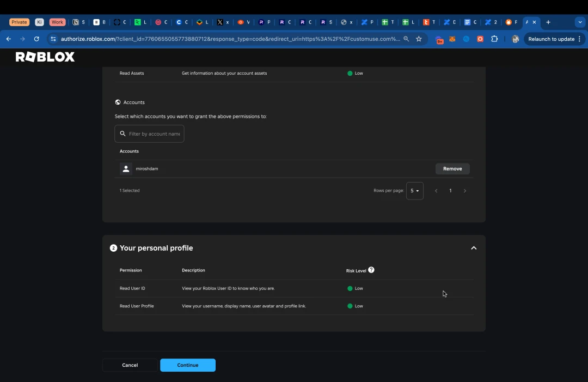Image resolution: width=588 pixels, height=382 pixels.
Task: Click the search icon in account filter
Action: [x=122, y=134]
